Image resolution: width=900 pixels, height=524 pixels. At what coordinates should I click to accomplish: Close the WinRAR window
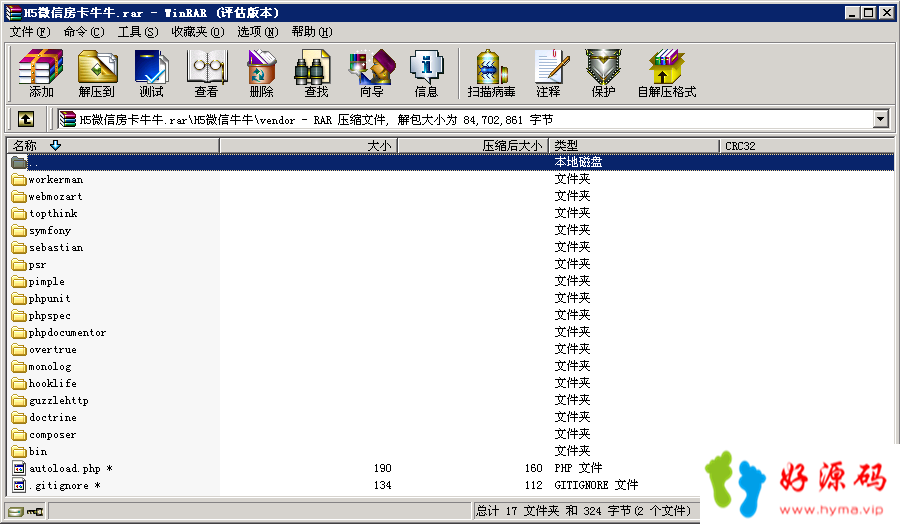click(886, 13)
